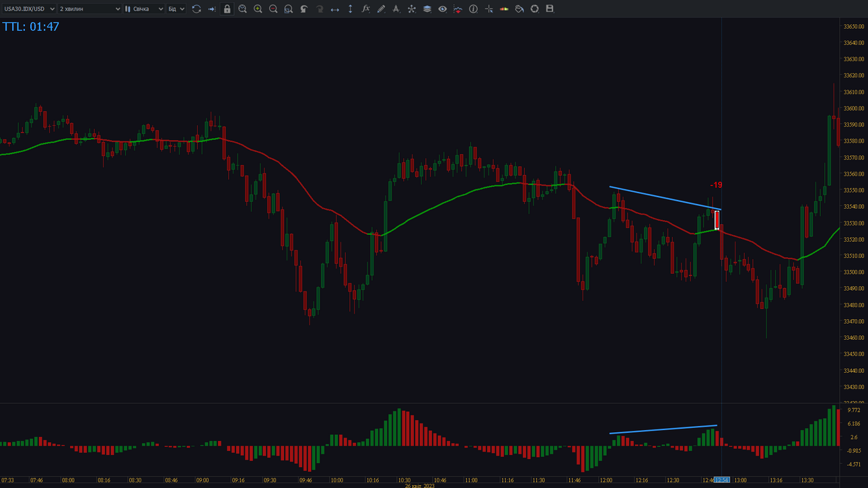Click the save floppy disk icon

550,9
